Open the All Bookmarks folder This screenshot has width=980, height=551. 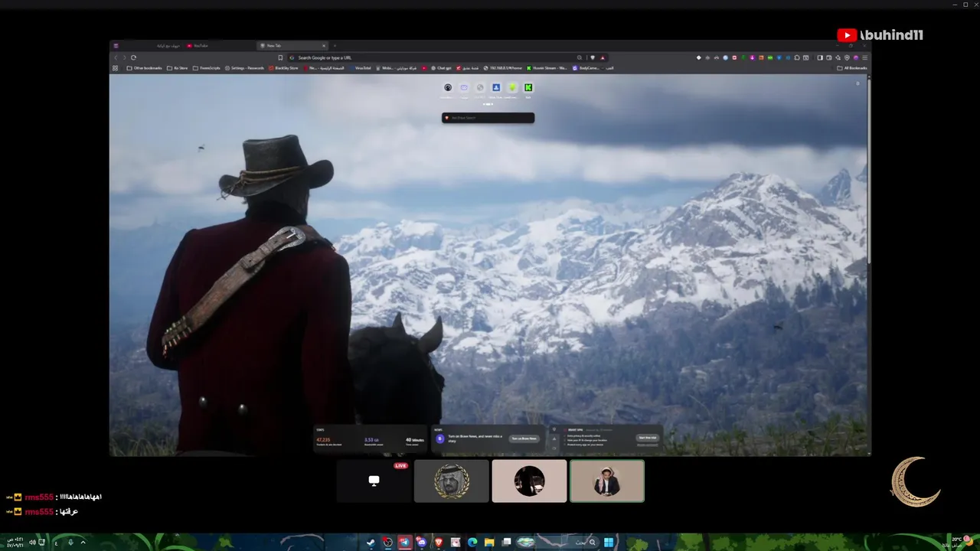[x=852, y=68]
